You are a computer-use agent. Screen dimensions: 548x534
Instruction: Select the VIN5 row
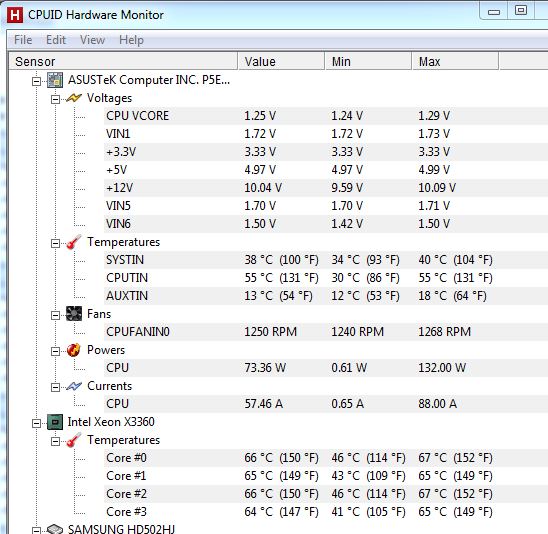326,206
